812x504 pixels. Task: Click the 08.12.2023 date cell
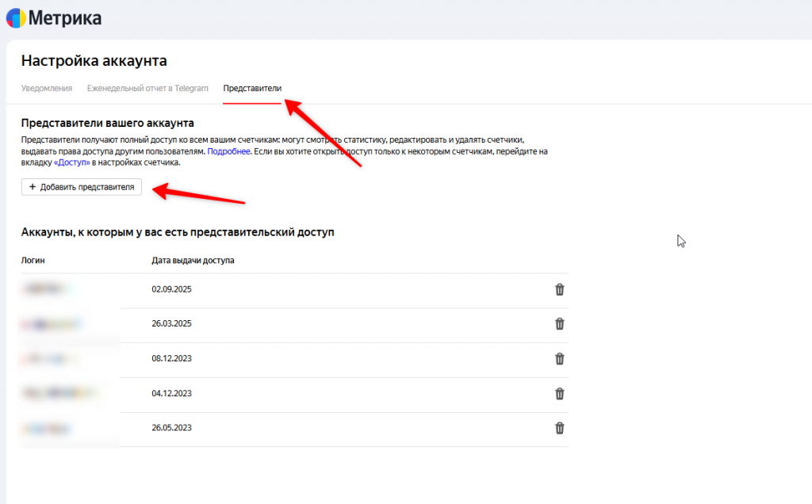(x=171, y=358)
